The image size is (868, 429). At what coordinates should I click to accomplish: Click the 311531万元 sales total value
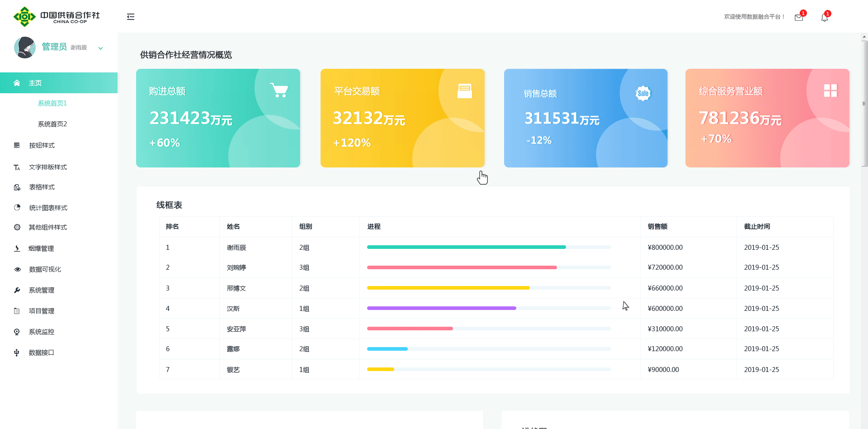click(x=562, y=119)
